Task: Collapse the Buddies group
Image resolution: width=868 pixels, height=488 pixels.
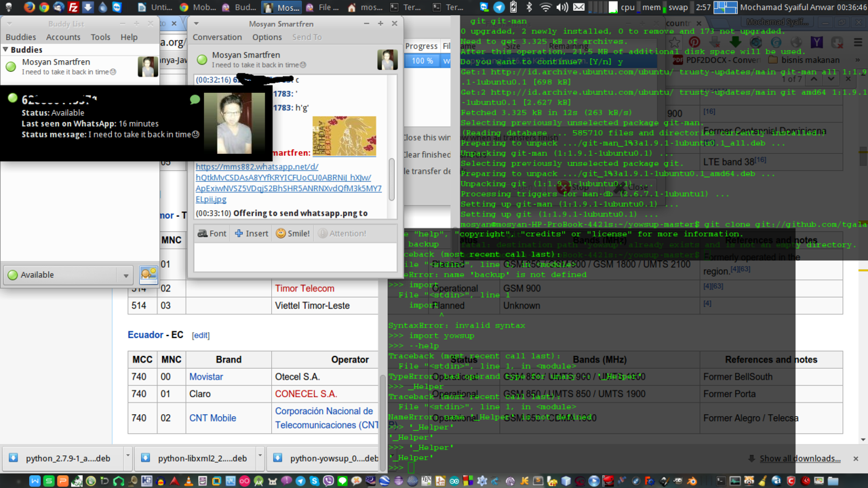Action: [5, 49]
